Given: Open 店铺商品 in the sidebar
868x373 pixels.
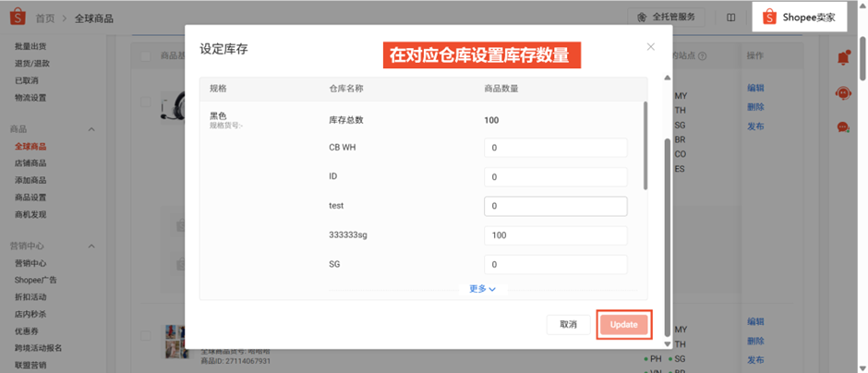Looking at the screenshot, I should (30, 163).
